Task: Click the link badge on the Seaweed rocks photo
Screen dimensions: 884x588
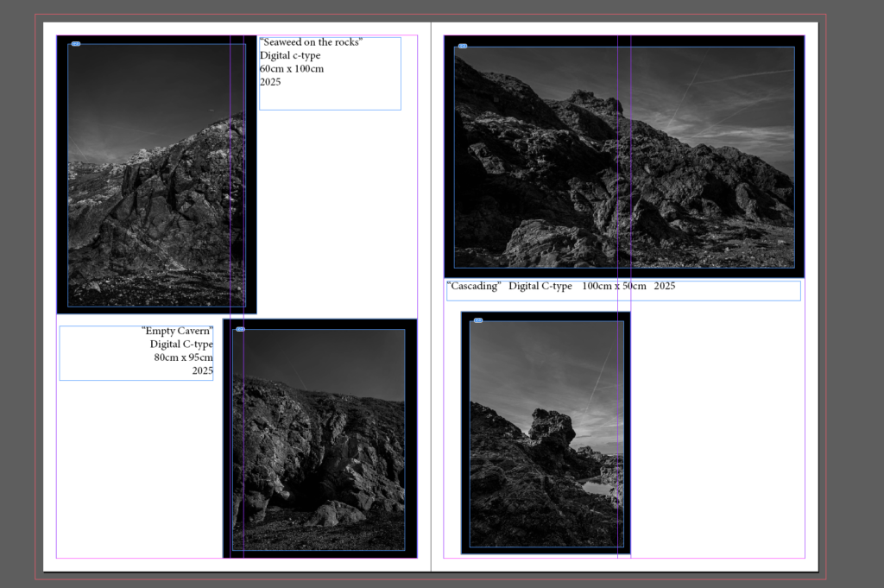Action: click(x=76, y=44)
